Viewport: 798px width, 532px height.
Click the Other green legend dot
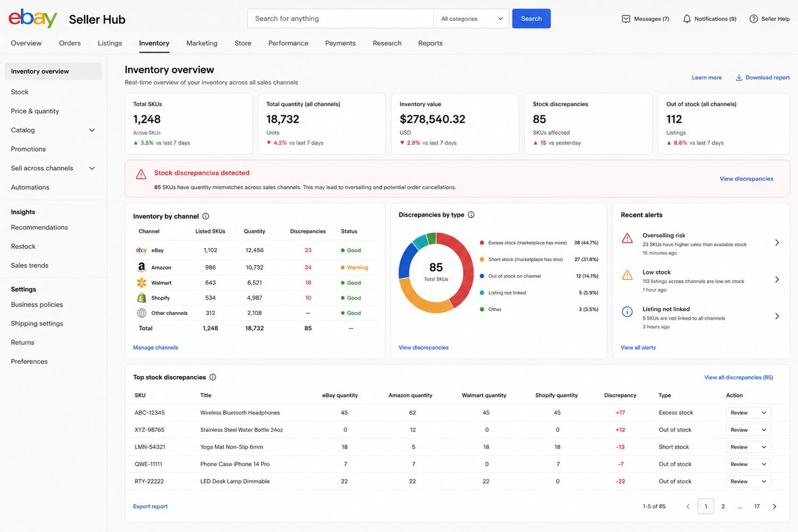[x=482, y=309]
